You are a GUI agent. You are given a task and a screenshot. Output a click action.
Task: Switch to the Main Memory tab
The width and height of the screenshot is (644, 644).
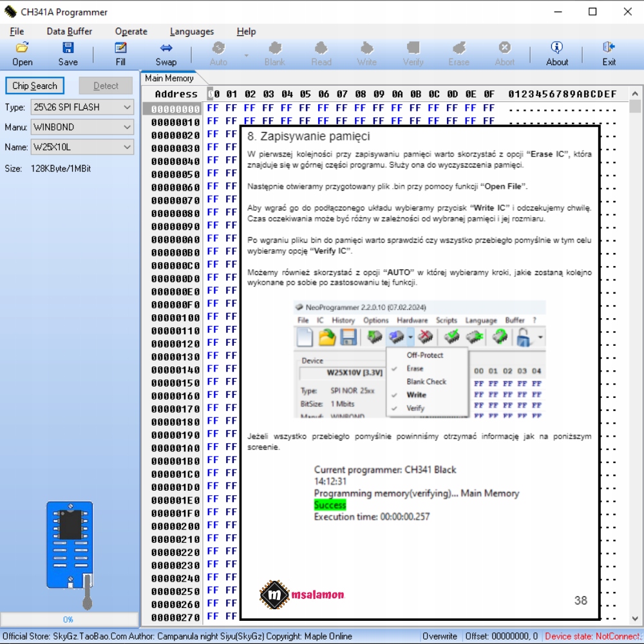(169, 79)
